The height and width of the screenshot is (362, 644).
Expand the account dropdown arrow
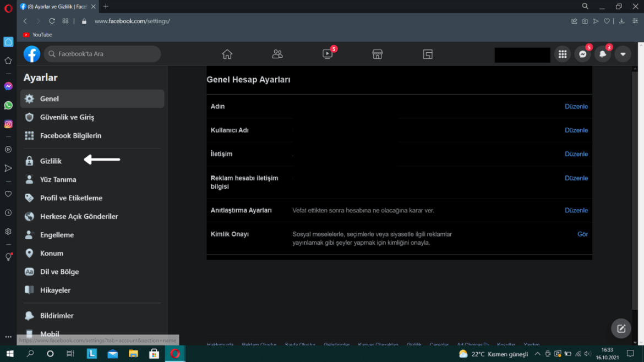623,54
